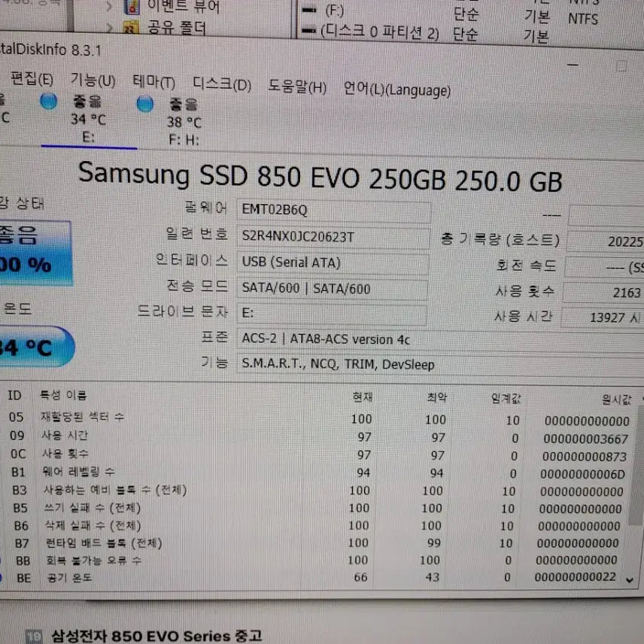Click the interface field USB (Serial ATA)
This screenshot has height=644, width=644.
pyautogui.click(x=333, y=263)
